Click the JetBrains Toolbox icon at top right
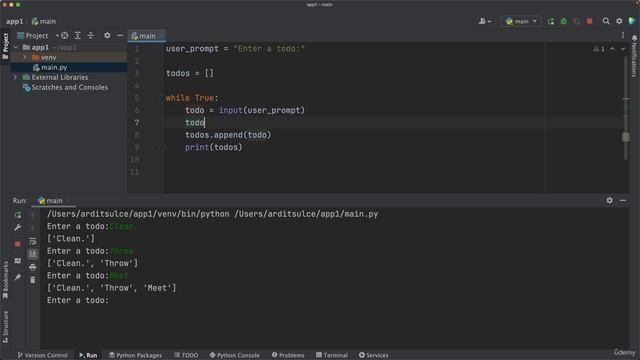 tap(632, 21)
